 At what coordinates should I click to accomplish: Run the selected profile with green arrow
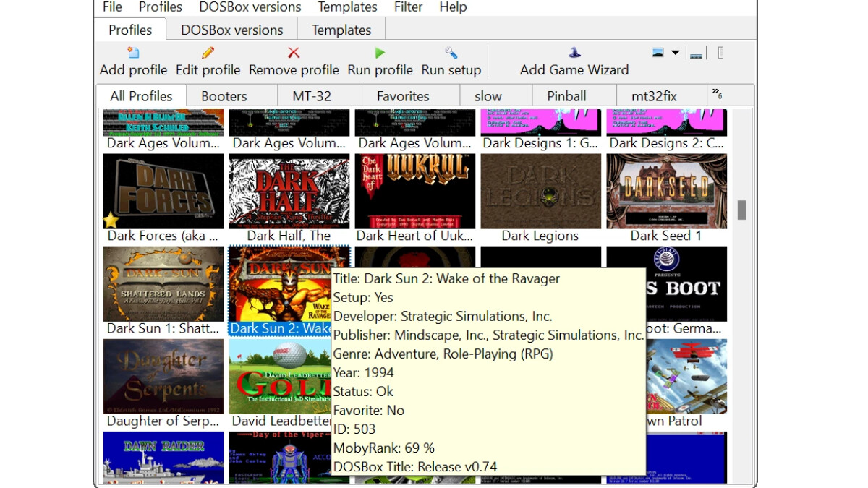coord(380,61)
